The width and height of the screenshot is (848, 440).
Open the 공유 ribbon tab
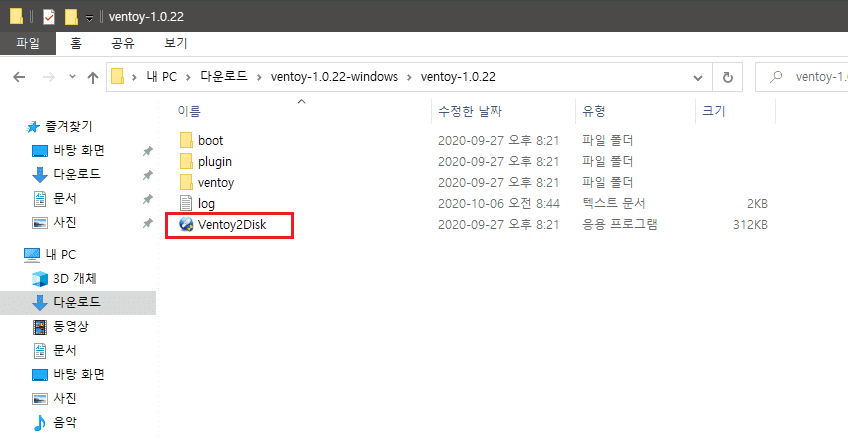tap(123, 43)
